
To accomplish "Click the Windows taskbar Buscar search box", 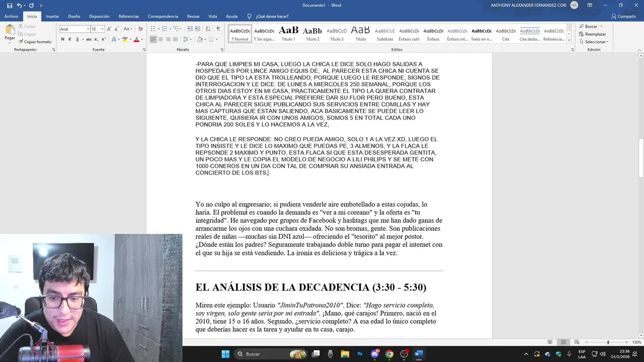I will coord(271,354).
